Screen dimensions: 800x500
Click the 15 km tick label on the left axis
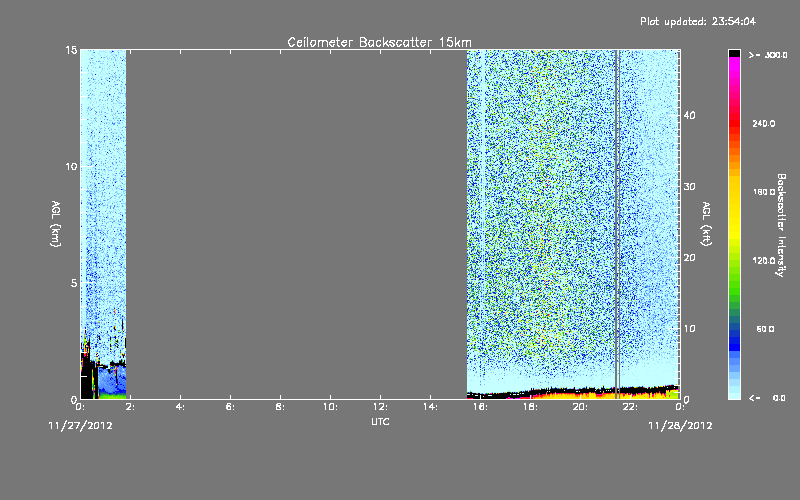tap(71, 50)
